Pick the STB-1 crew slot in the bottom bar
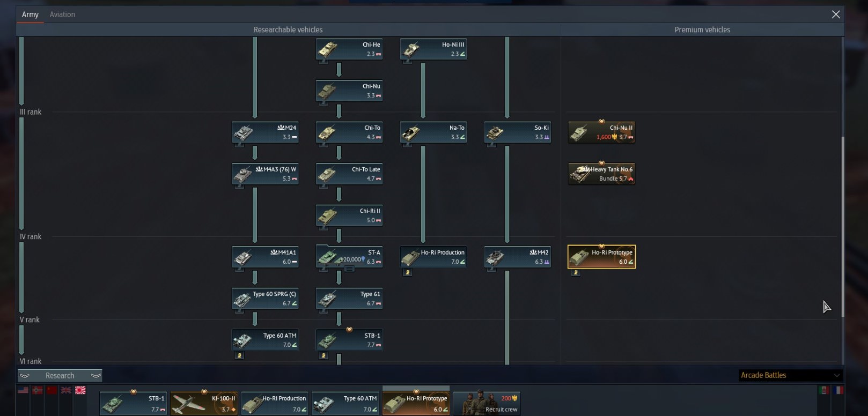Image resolution: width=868 pixels, height=416 pixels. [133, 403]
